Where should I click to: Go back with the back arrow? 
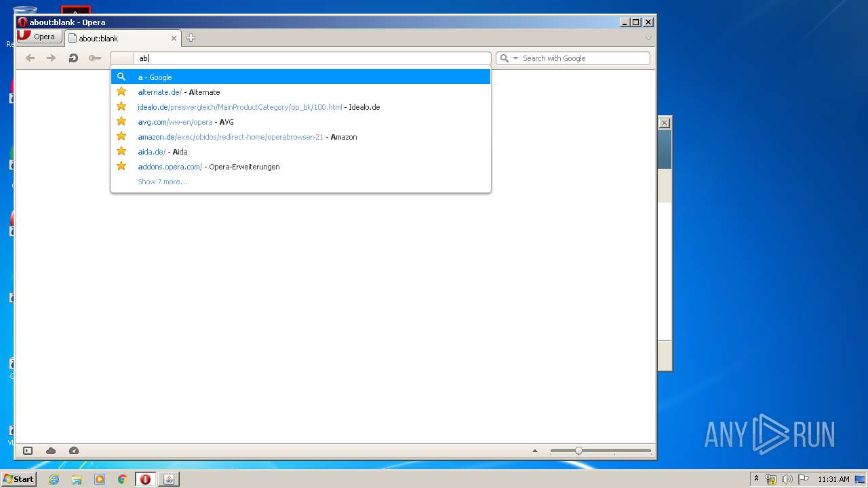pos(30,58)
